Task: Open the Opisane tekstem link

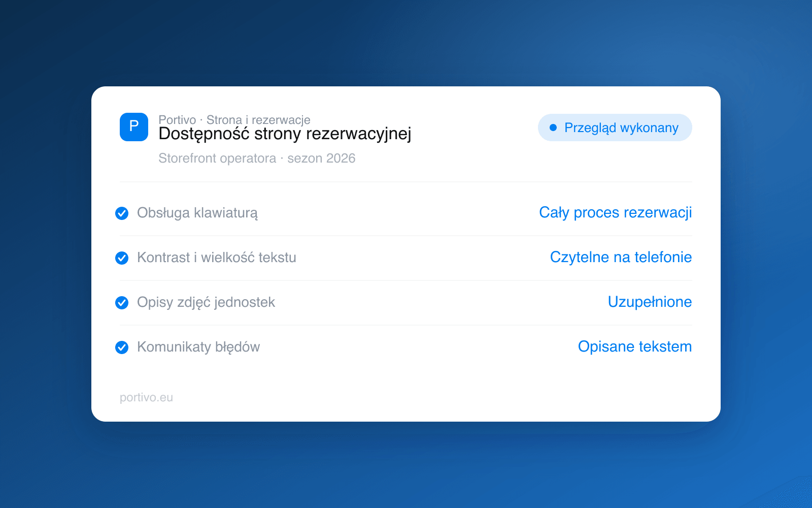Action: 635,346
